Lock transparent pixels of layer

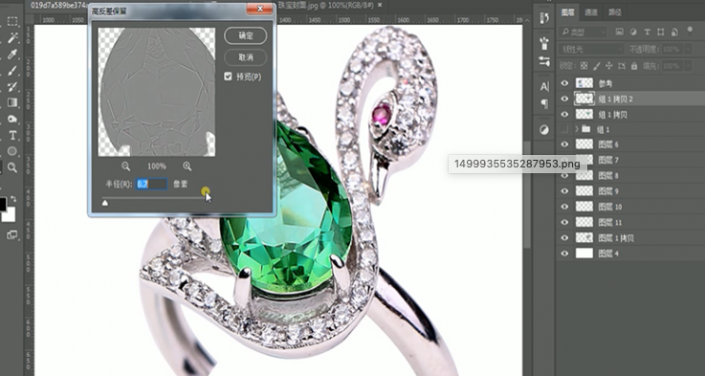pos(584,66)
